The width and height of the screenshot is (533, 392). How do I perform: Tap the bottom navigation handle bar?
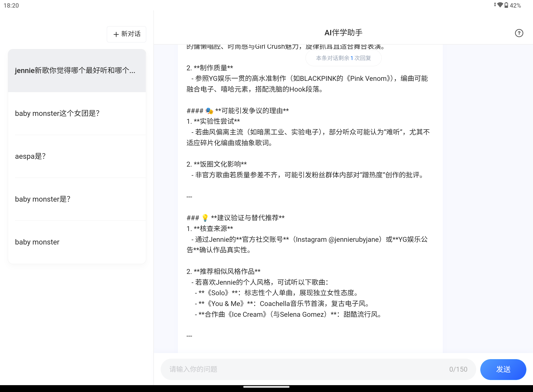tap(266, 387)
